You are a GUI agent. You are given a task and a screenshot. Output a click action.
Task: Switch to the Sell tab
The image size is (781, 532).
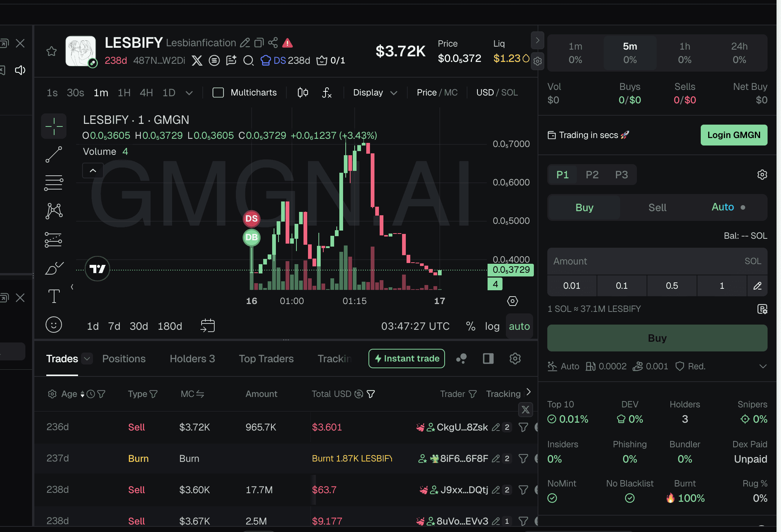pyautogui.click(x=657, y=207)
